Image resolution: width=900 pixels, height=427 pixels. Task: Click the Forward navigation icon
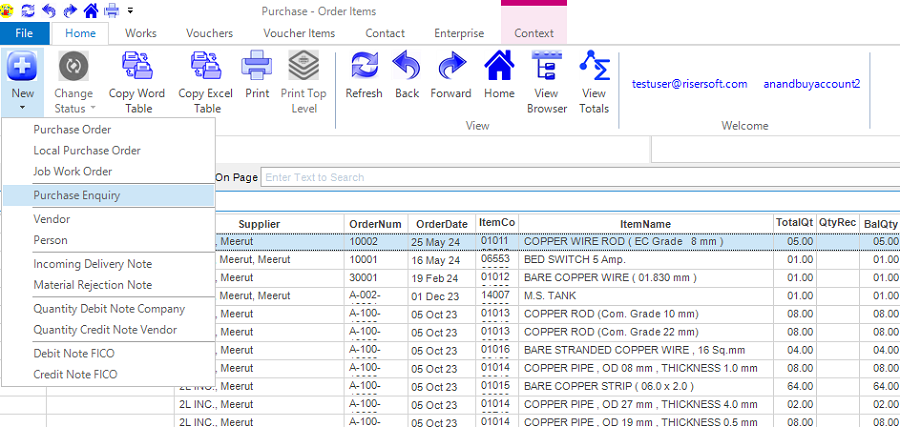(x=451, y=67)
